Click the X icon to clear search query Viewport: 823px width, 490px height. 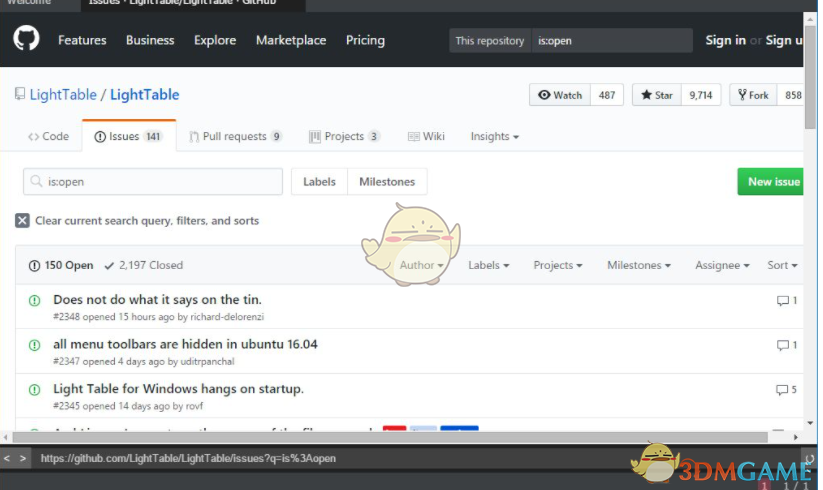click(x=22, y=220)
